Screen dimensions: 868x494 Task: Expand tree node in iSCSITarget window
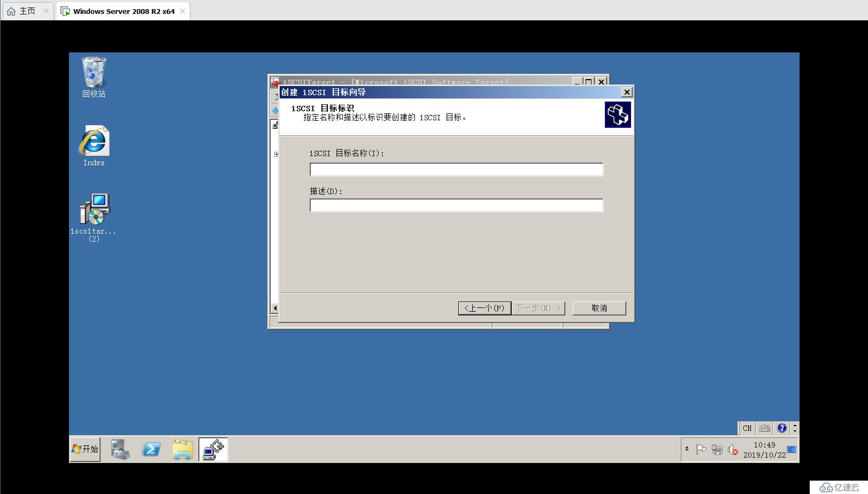pos(276,154)
